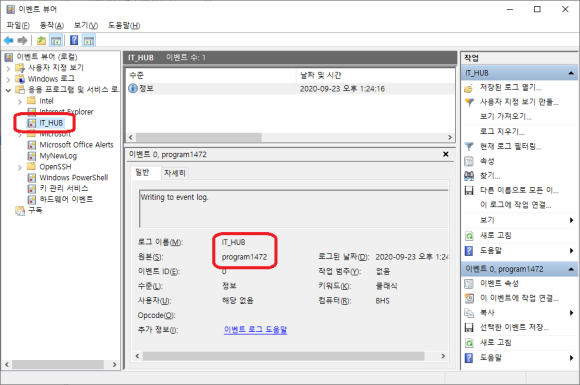Screen dimensions: 580x385
Task: Expand the OpenSSH folder node
Action: coord(20,167)
